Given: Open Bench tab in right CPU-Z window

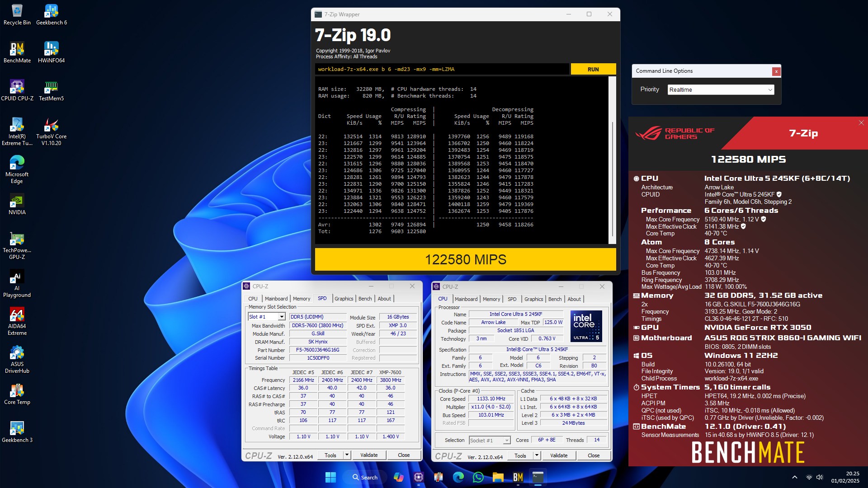Looking at the screenshot, I should (555, 299).
